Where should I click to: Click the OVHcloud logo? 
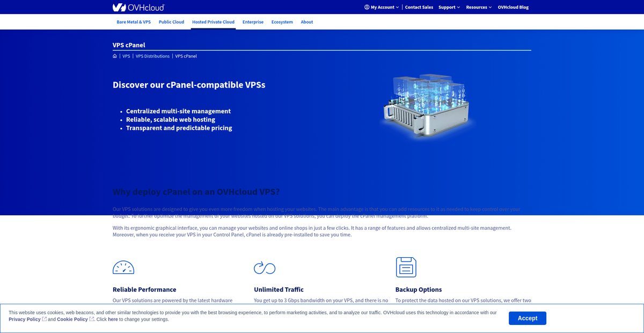click(138, 7)
